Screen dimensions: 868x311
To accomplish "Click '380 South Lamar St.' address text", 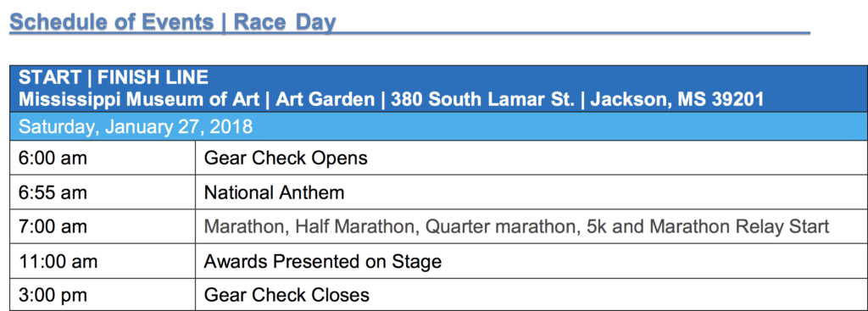I will (482, 100).
